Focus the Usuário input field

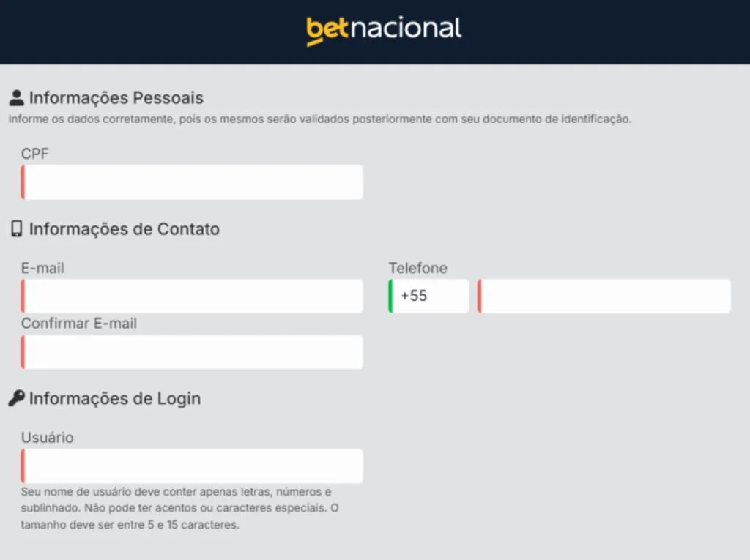point(190,466)
